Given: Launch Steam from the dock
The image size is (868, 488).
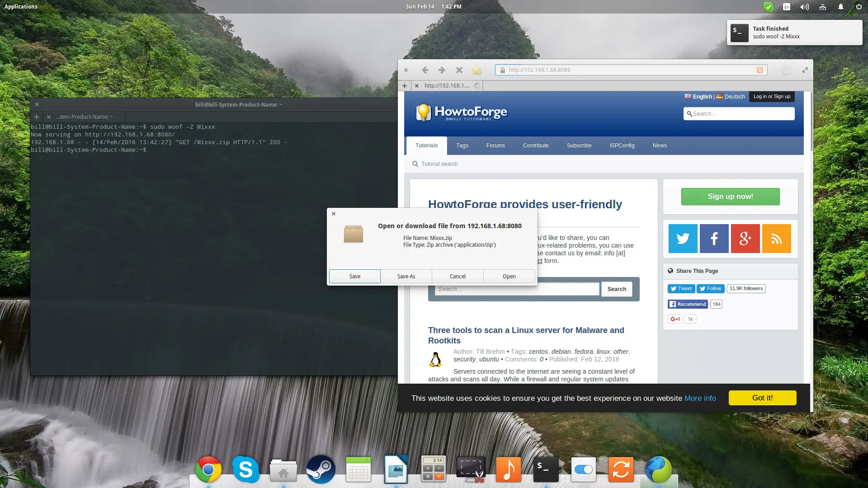Looking at the screenshot, I should (321, 469).
